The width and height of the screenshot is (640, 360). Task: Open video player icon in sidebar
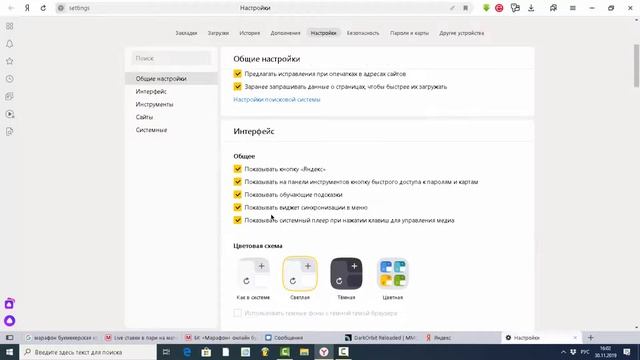(9, 114)
